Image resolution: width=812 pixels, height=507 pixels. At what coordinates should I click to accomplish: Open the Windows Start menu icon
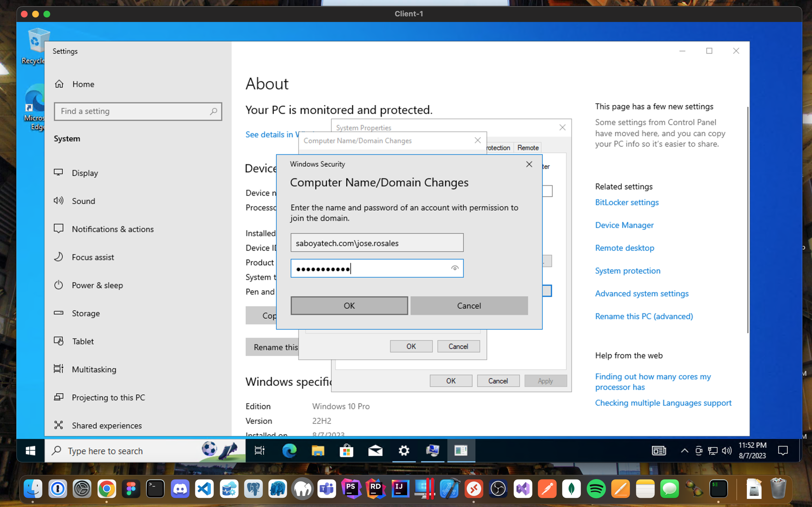coord(30,451)
